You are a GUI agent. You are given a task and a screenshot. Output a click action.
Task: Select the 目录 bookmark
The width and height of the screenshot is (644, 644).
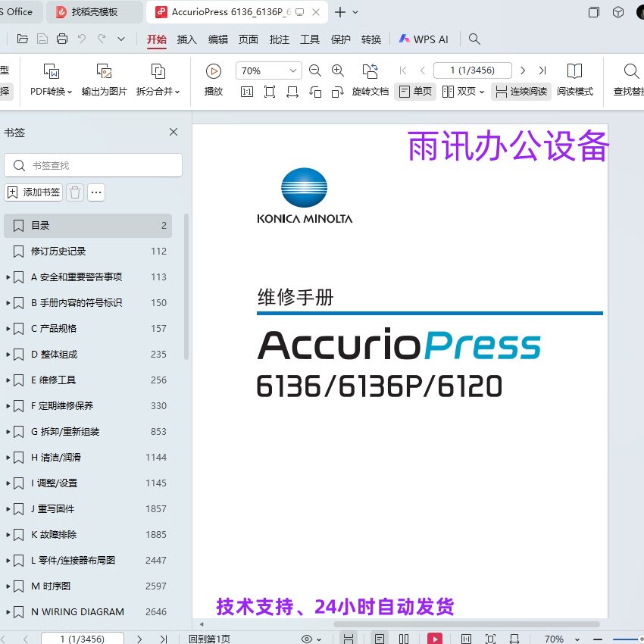(88, 226)
